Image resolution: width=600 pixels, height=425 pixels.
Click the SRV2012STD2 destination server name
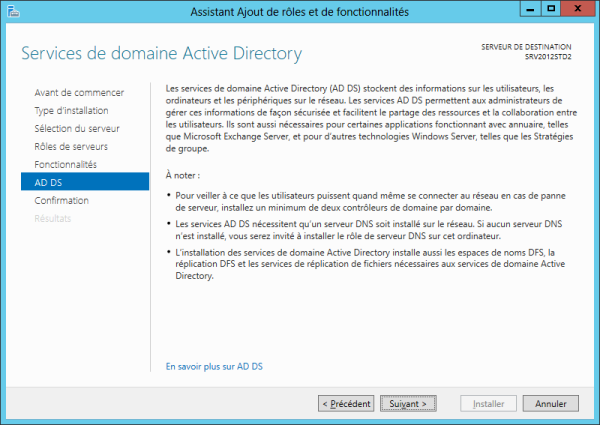(548, 58)
